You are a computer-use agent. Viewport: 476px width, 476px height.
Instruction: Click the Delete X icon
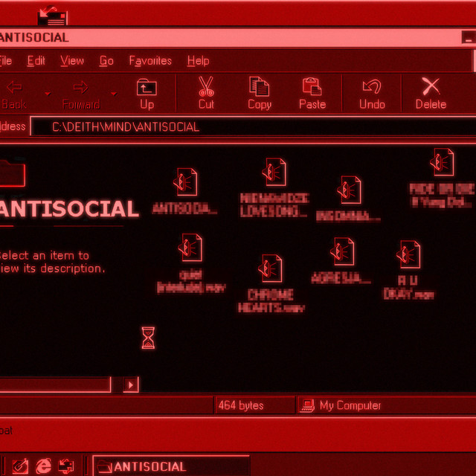(431, 87)
